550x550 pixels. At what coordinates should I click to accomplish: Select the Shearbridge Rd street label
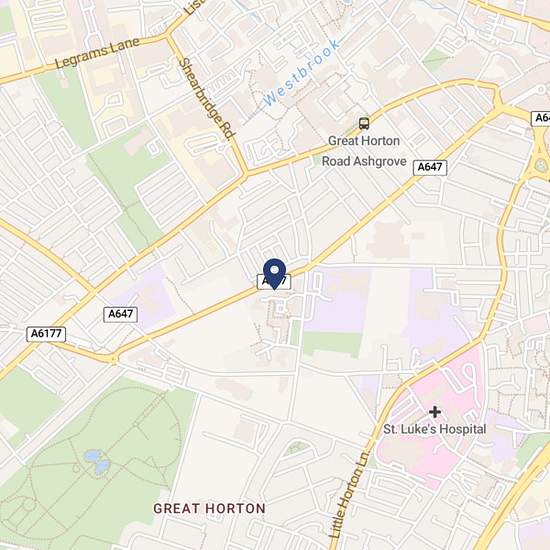[207, 99]
